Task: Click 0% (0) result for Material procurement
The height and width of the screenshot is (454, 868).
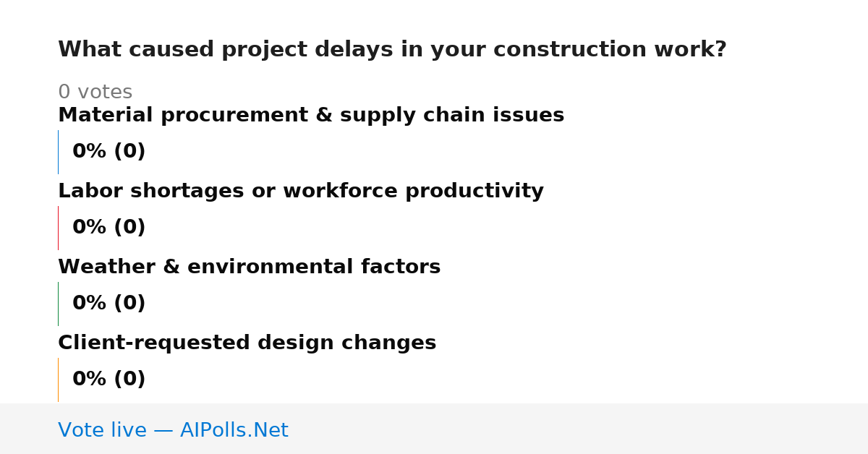Action: tap(109, 152)
